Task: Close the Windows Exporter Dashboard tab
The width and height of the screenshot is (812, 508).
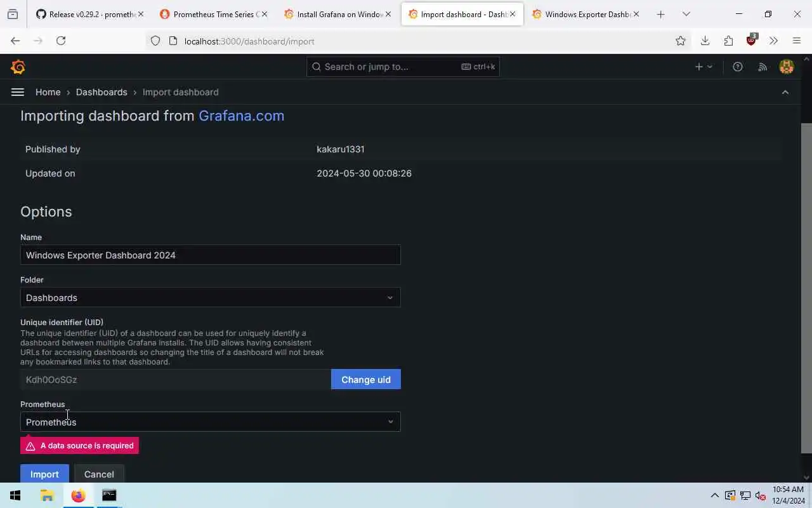Action: [636, 14]
